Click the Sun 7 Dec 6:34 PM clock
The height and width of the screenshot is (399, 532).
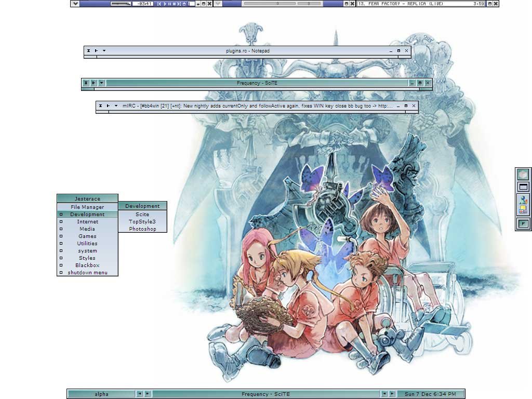click(430, 394)
